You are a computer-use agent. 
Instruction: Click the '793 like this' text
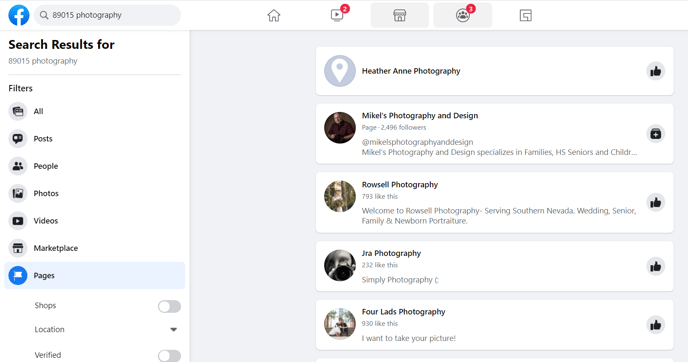pyautogui.click(x=380, y=197)
